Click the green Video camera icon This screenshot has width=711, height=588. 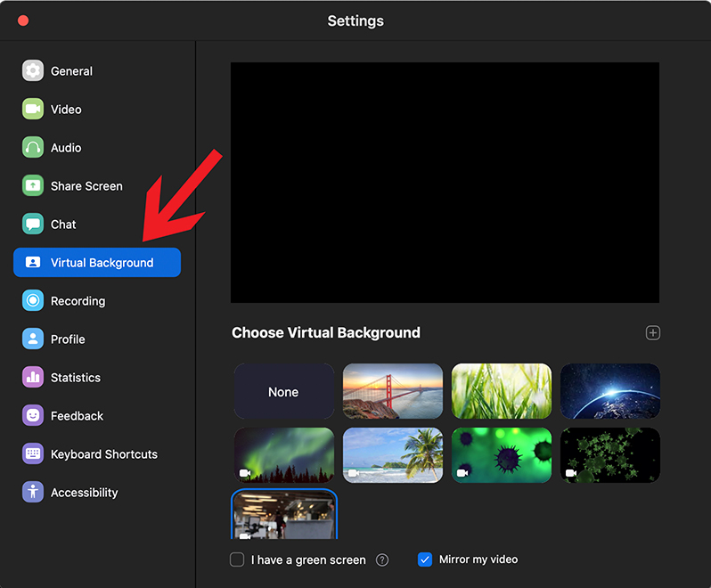coord(33,110)
